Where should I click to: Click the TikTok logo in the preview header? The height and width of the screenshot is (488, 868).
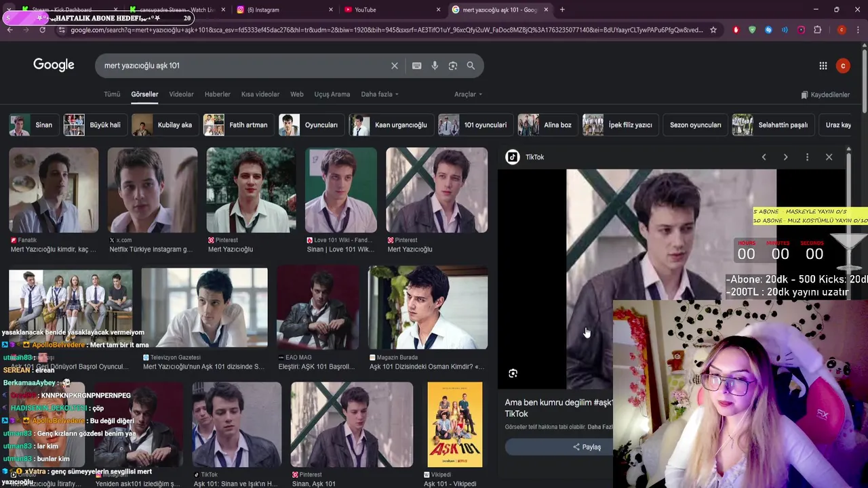tap(513, 157)
